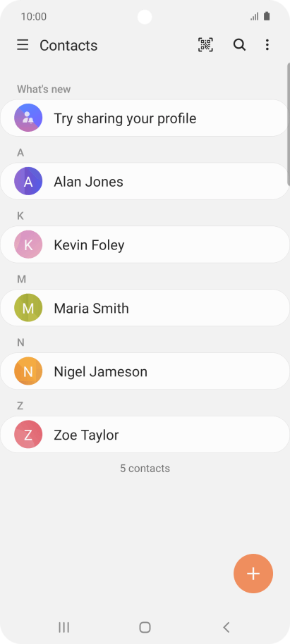Tap Zoe Taylor's red Z avatar
Viewport: 290px width, 644px height.
pyautogui.click(x=28, y=435)
